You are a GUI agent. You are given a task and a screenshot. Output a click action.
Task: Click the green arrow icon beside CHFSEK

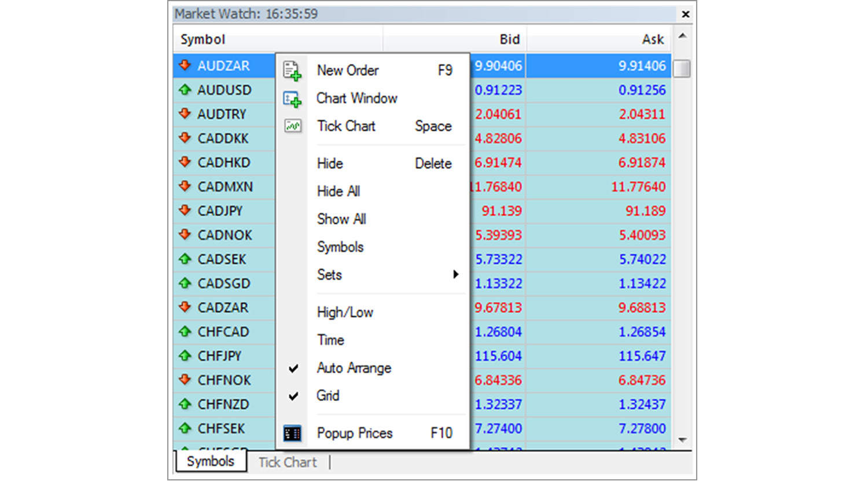pyautogui.click(x=185, y=428)
